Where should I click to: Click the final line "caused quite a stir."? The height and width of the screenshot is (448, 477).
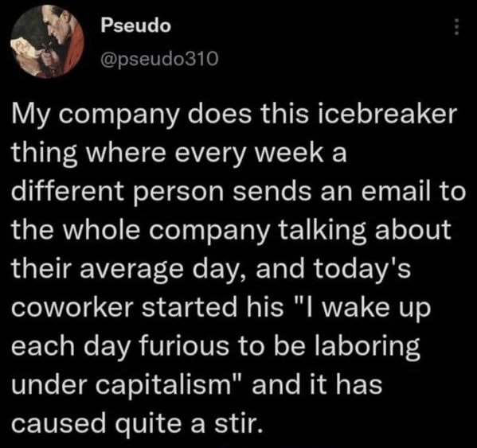[137, 424]
